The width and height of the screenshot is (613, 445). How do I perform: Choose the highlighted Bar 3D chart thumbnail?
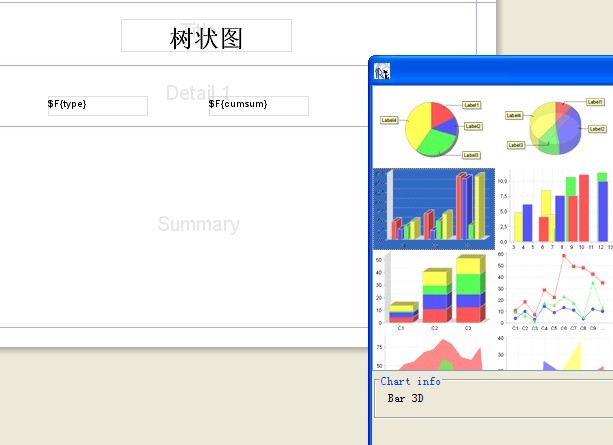pyautogui.click(x=434, y=209)
